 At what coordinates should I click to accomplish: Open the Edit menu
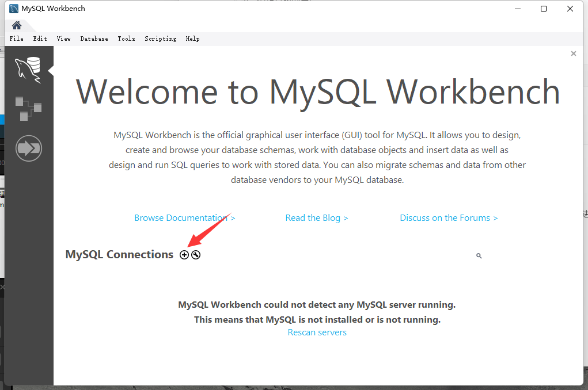pos(40,39)
